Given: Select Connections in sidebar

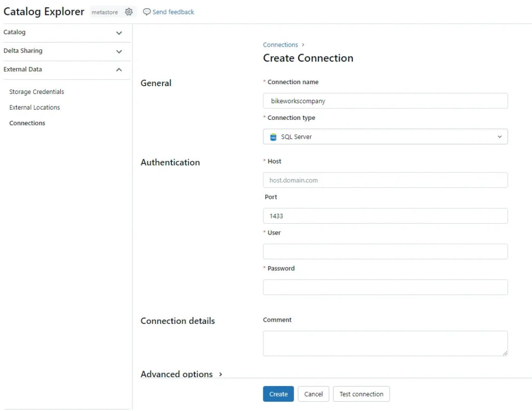Looking at the screenshot, I should click(x=27, y=123).
